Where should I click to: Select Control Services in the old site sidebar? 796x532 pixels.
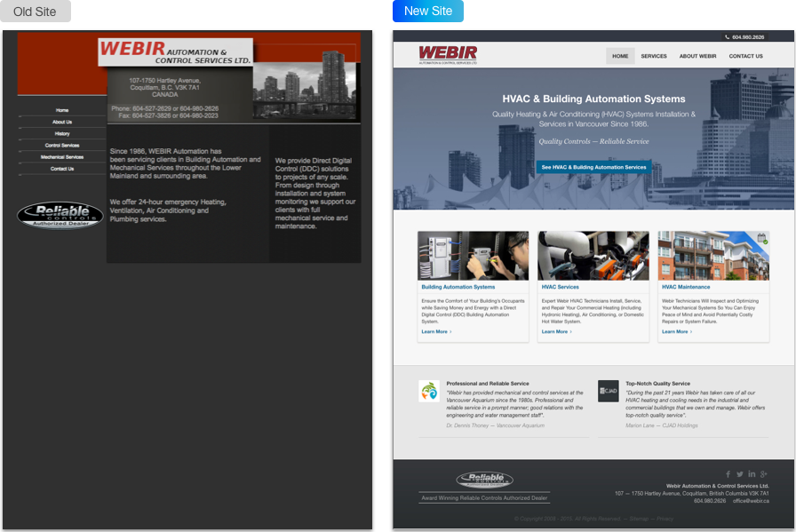click(x=62, y=145)
